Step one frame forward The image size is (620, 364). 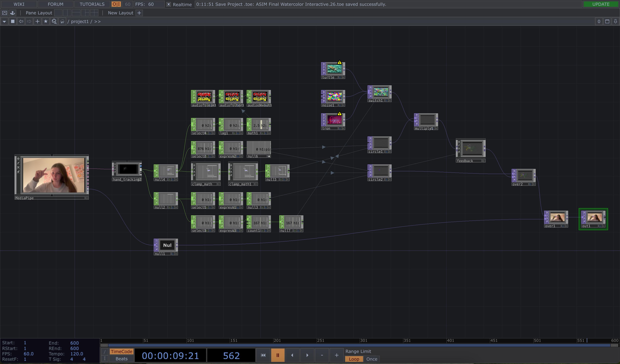307,355
